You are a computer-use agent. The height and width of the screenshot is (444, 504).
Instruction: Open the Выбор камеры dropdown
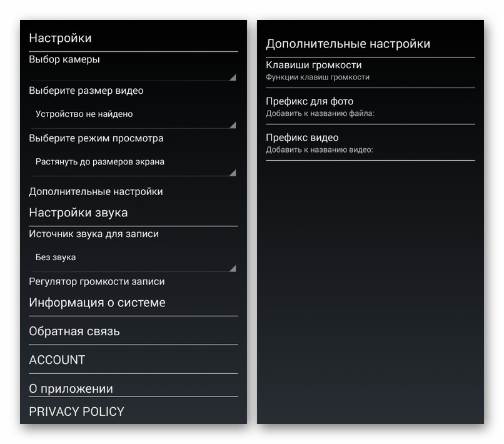[x=133, y=74]
